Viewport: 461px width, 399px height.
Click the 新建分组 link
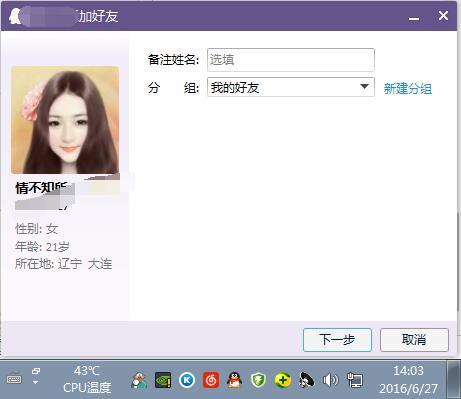coord(407,88)
